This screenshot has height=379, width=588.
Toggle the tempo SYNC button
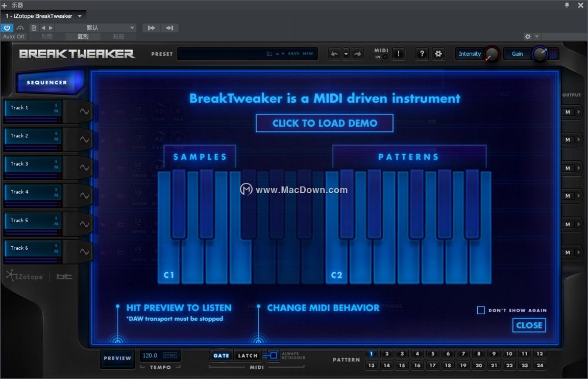(x=170, y=356)
